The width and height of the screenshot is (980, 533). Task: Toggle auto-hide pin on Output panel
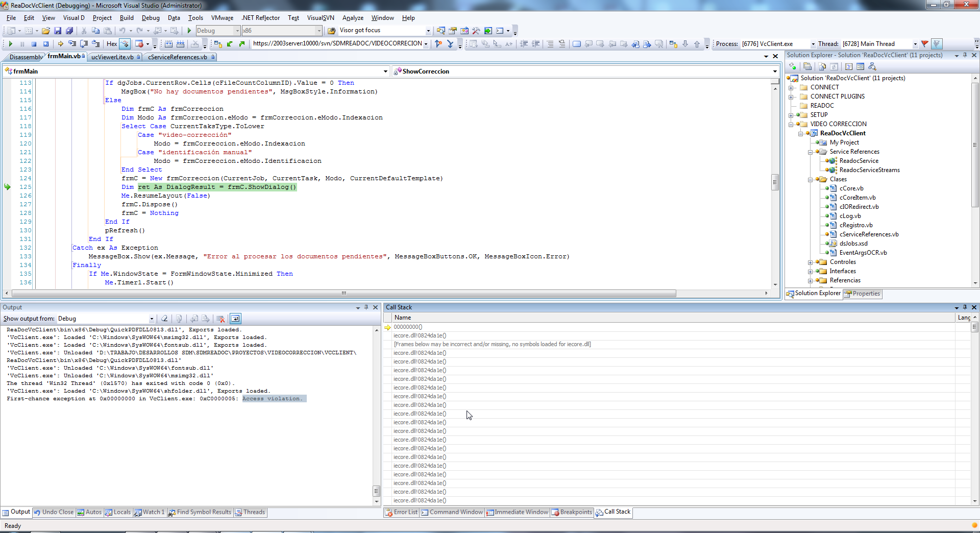(366, 307)
